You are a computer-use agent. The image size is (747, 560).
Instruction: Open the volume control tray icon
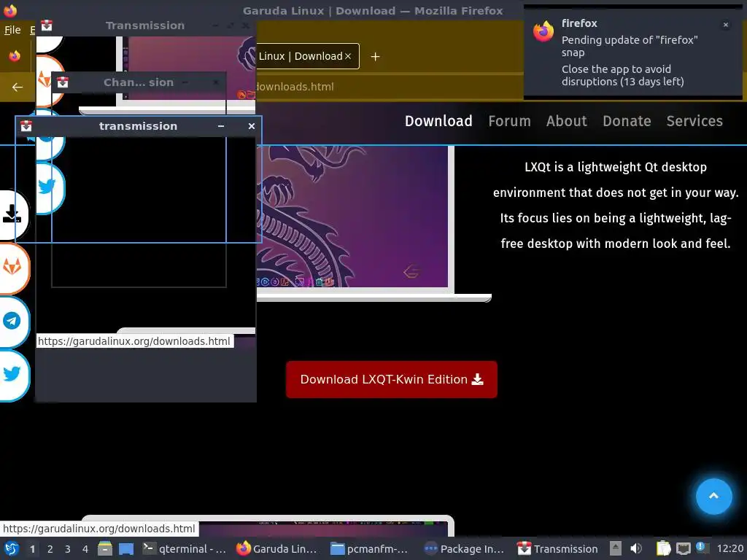point(635,548)
